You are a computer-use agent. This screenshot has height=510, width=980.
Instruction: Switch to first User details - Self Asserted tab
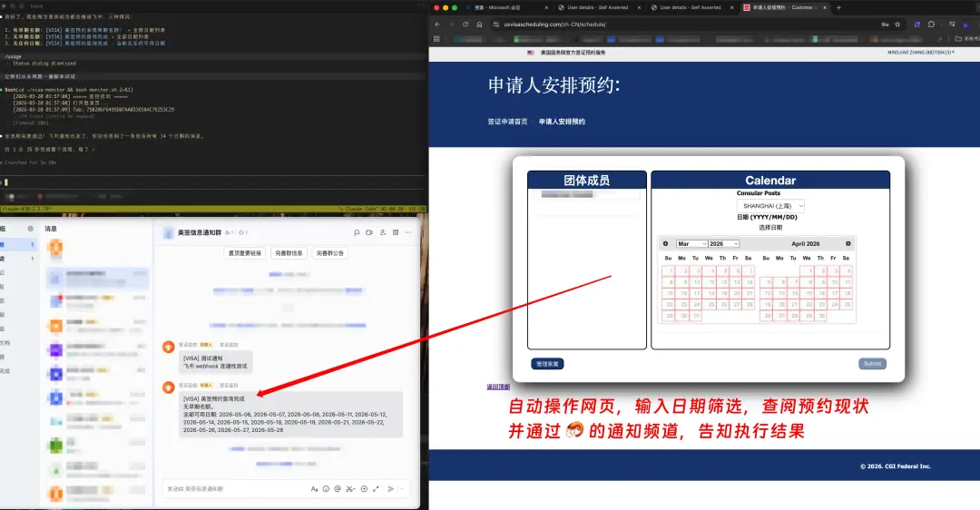pos(598,7)
